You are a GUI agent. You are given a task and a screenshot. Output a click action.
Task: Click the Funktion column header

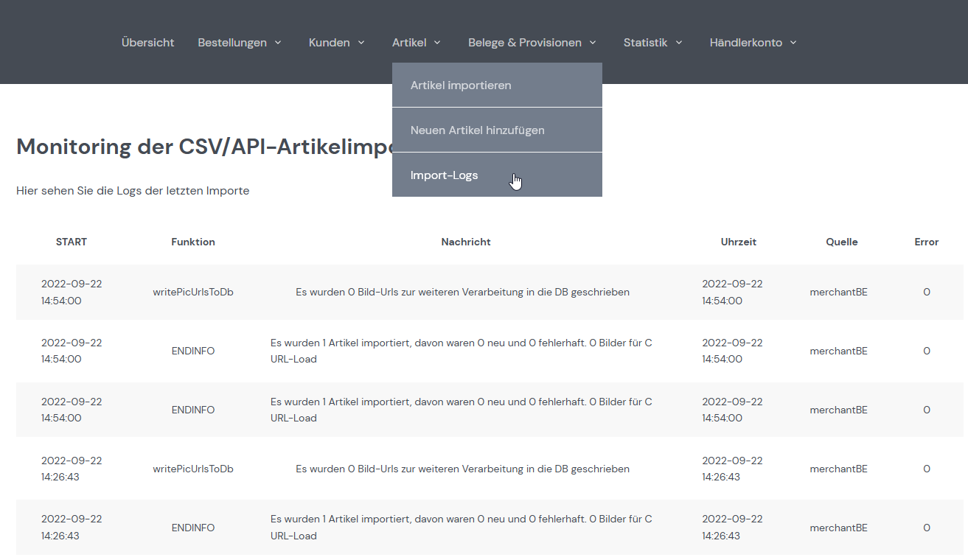tap(193, 242)
